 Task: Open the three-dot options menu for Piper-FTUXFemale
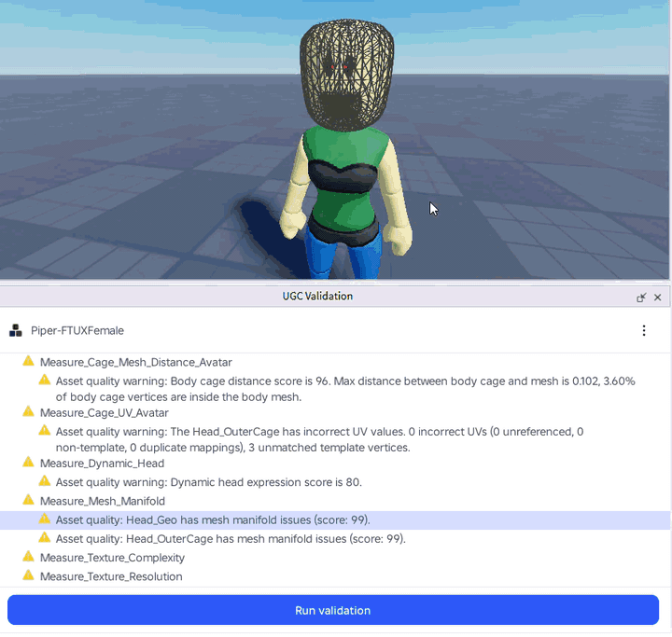pyautogui.click(x=644, y=330)
